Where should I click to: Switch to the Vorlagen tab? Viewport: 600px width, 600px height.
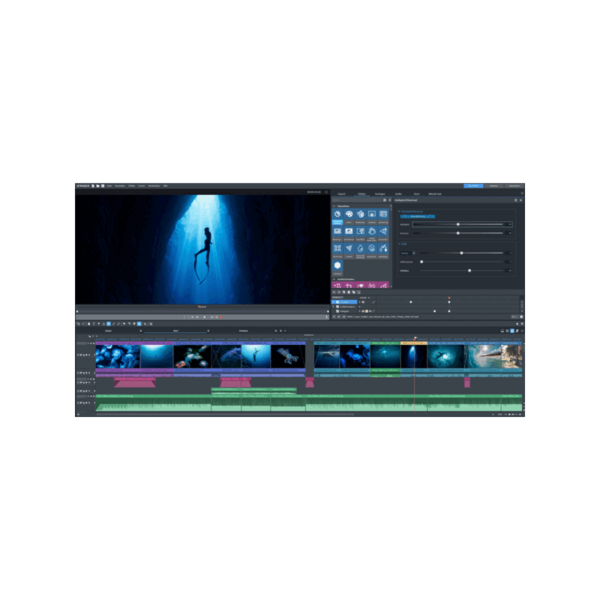(x=380, y=194)
